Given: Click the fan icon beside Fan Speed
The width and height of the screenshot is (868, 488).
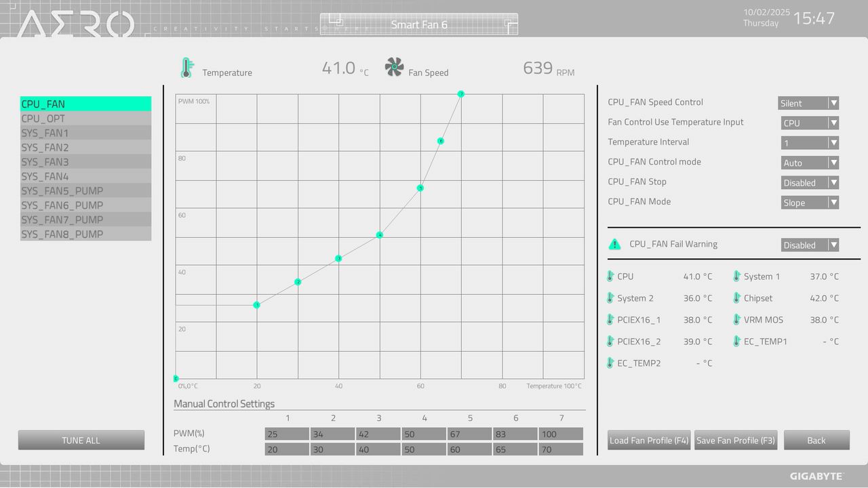Looking at the screenshot, I should click(x=394, y=67).
